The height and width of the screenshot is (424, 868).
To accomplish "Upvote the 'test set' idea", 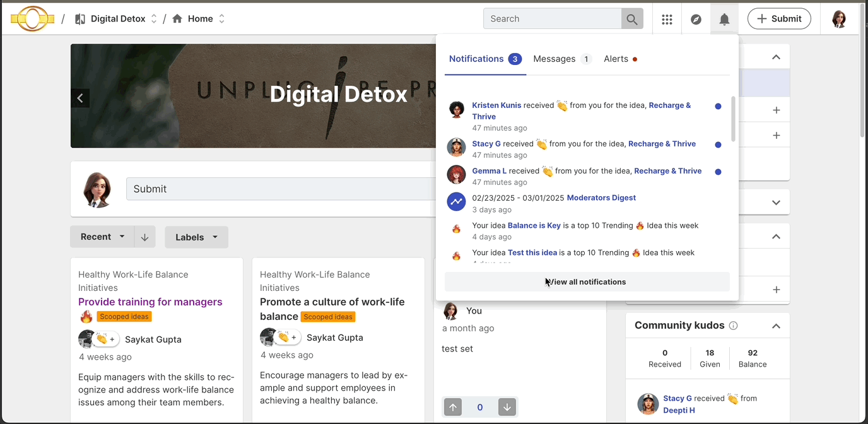I will pyautogui.click(x=453, y=408).
